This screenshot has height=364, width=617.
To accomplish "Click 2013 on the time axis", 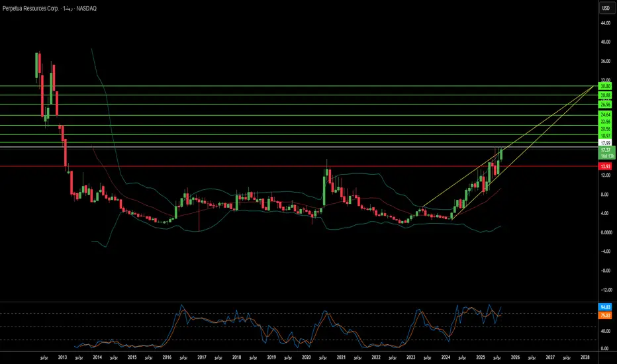I will (x=62, y=357).
